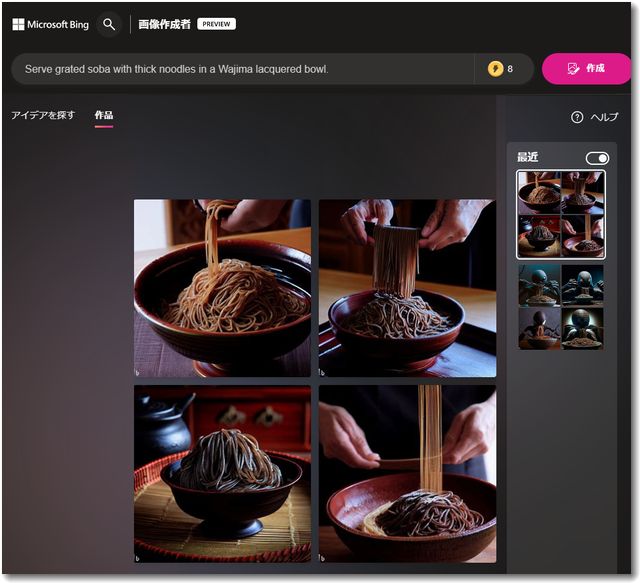Click the 画像作成者 title
Screen dimensions: 640x583
pyautogui.click(x=164, y=24)
